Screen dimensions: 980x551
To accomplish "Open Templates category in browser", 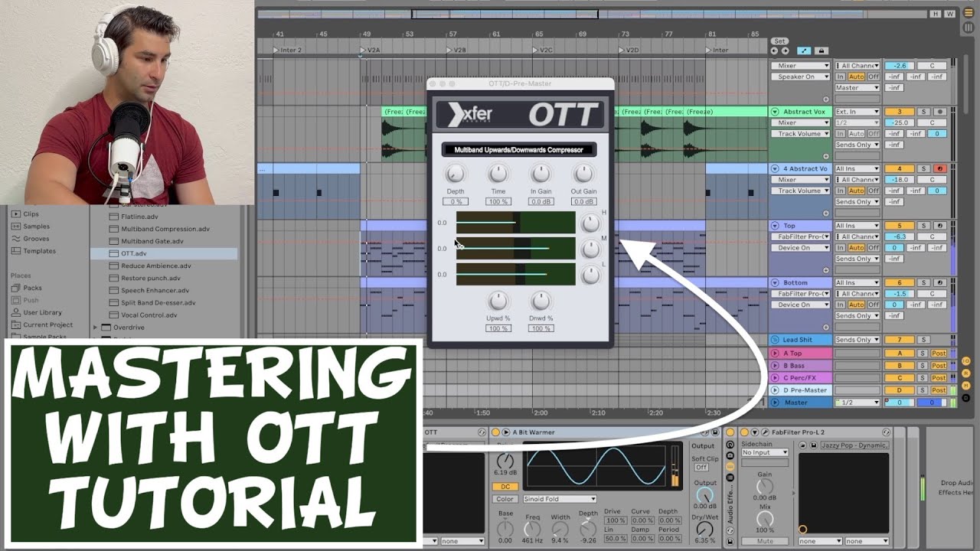I will (39, 251).
